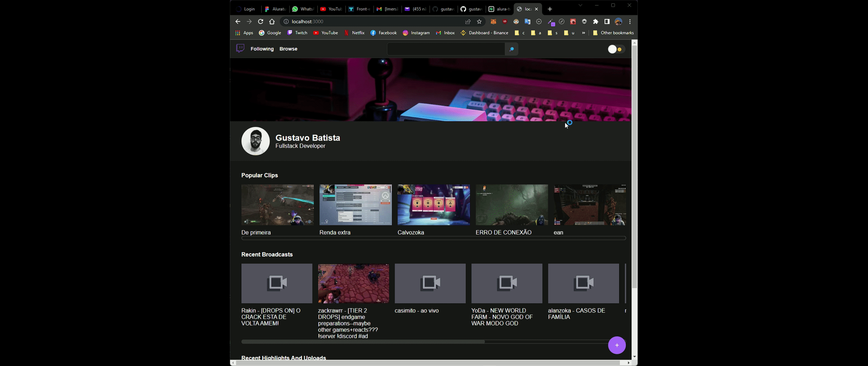Open the MetaMask fox extension
This screenshot has width=868, height=366.
coord(493,22)
